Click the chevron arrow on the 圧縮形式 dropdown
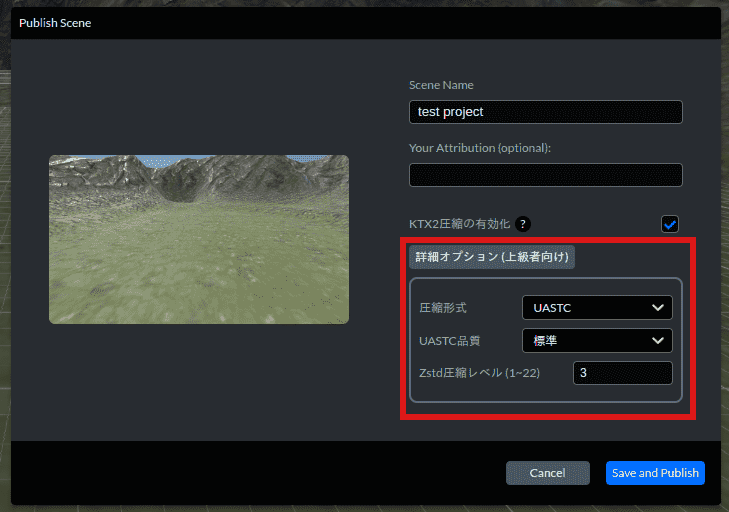 click(658, 307)
